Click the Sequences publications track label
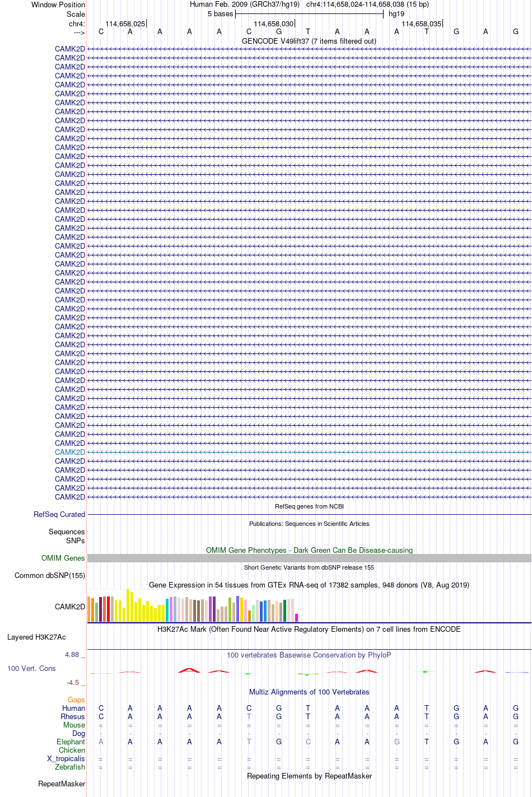This screenshot has height=797, width=532. pos(67,532)
